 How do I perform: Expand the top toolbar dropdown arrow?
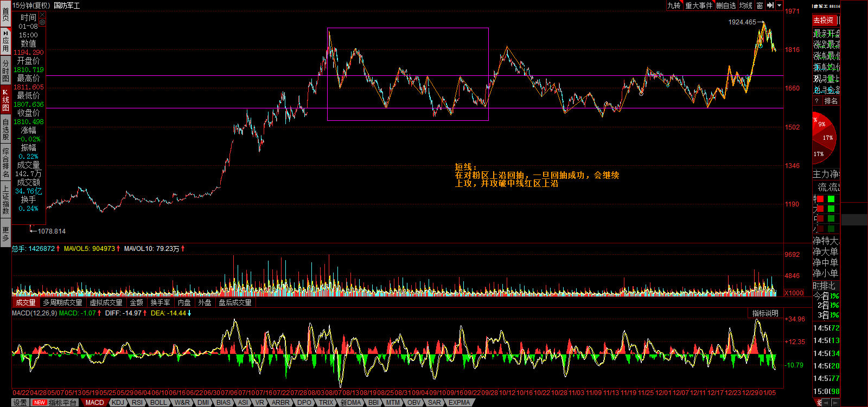[780, 5]
